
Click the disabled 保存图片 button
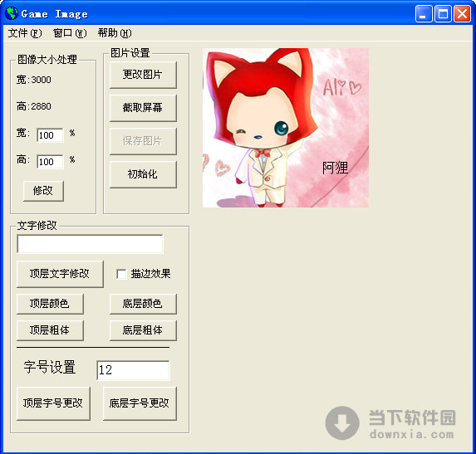pyautogui.click(x=143, y=141)
